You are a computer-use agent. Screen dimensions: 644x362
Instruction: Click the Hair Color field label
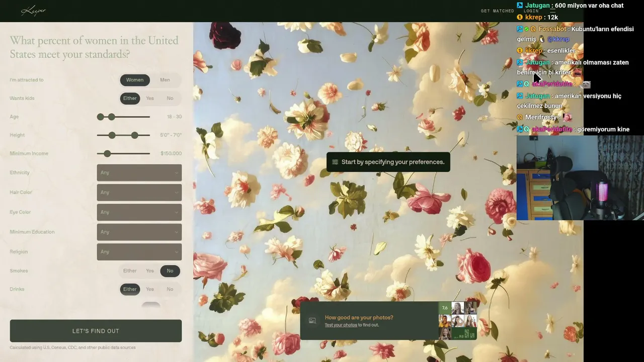[21, 192]
